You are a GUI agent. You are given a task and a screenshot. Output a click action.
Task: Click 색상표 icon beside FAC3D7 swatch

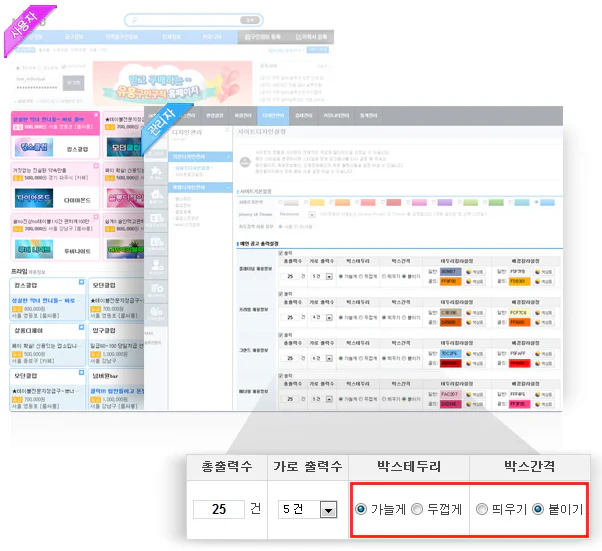tap(475, 394)
